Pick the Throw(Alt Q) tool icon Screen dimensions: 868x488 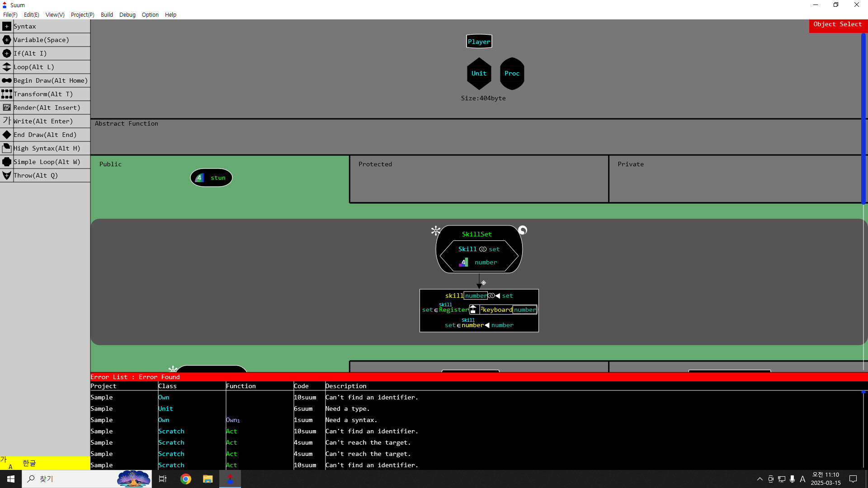tap(7, 175)
